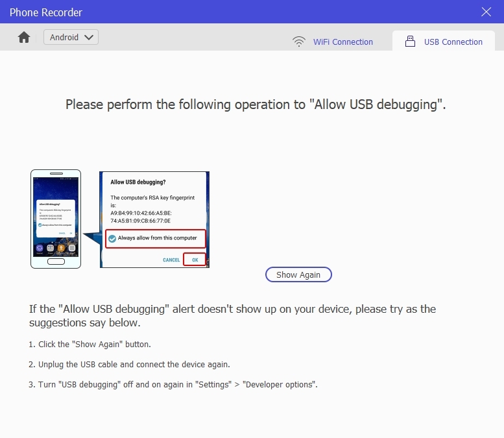The image size is (504, 438).
Task: Open the Android device type dropdown
Action: pos(71,37)
